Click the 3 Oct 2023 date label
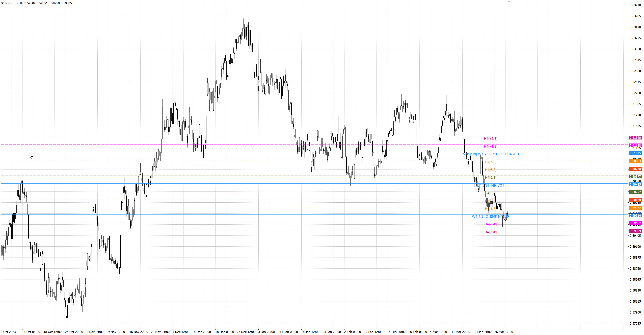This screenshot has height=335, width=644. (x=8, y=332)
